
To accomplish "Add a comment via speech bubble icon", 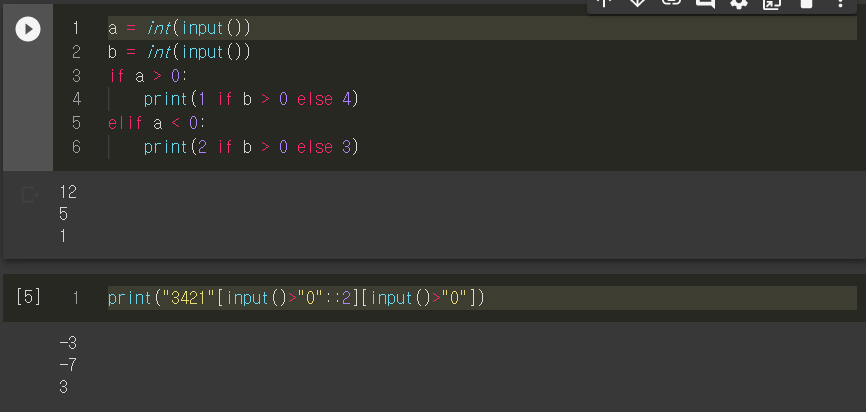I will point(705,3).
